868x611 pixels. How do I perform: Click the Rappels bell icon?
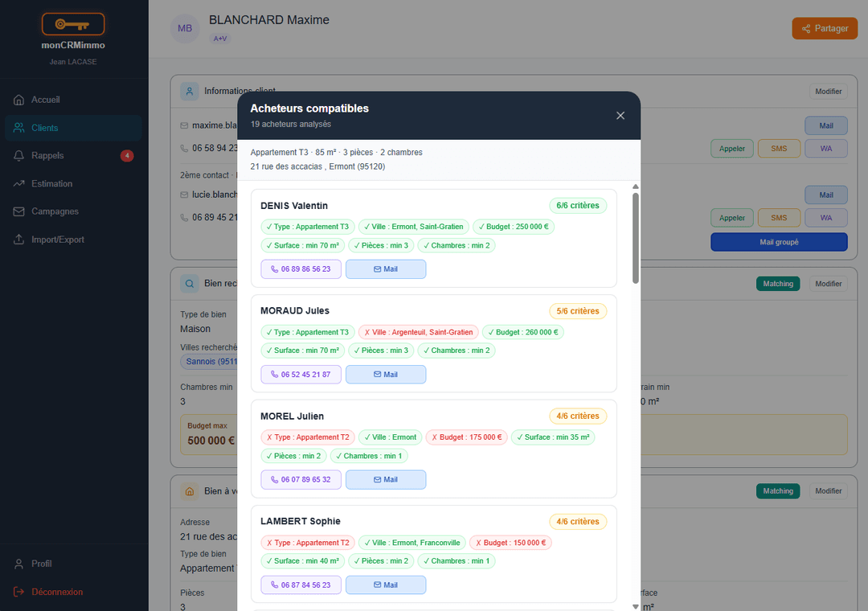point(18,156)
